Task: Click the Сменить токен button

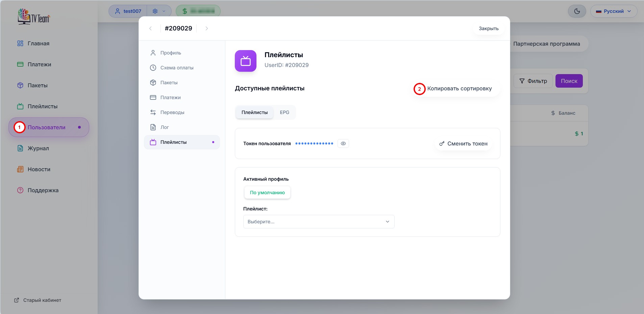Action: (x=463, y=144)
